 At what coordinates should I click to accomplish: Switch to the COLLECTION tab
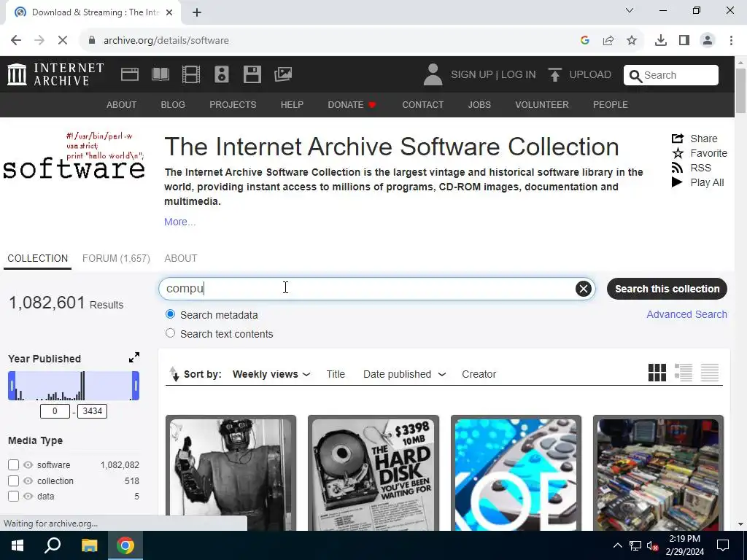[38, 258]
